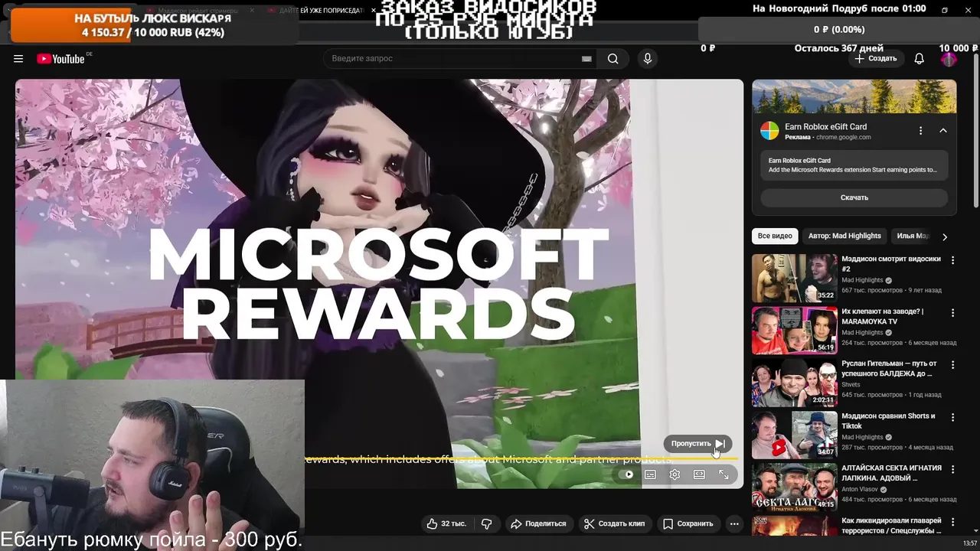Open player settings gear
This screenshot has width=980, height=551.
pyautogui.click(x=675, y=474)
